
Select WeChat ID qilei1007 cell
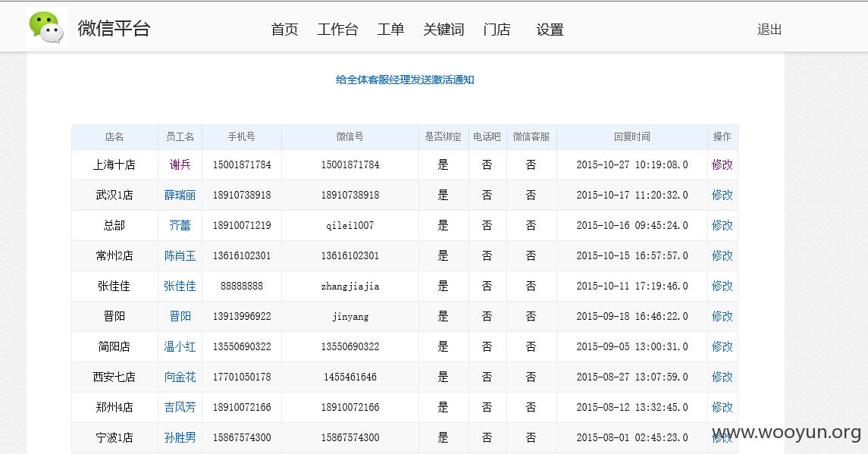(x=350, y=225)
